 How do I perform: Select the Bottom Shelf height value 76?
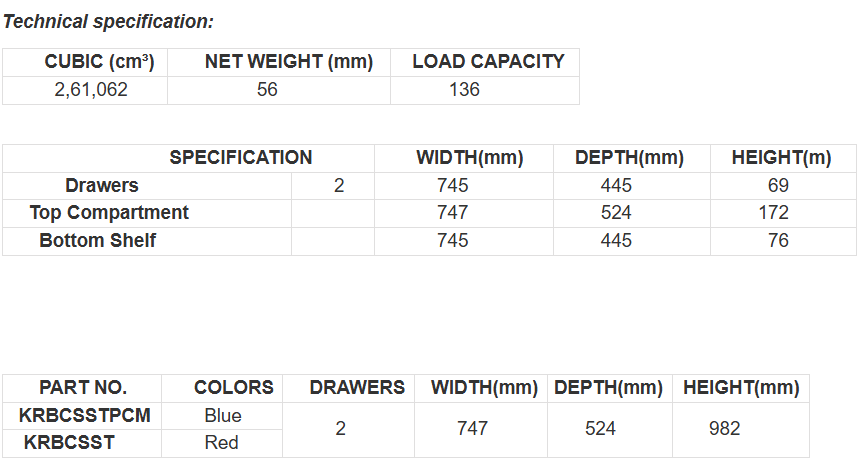[779, 241]
